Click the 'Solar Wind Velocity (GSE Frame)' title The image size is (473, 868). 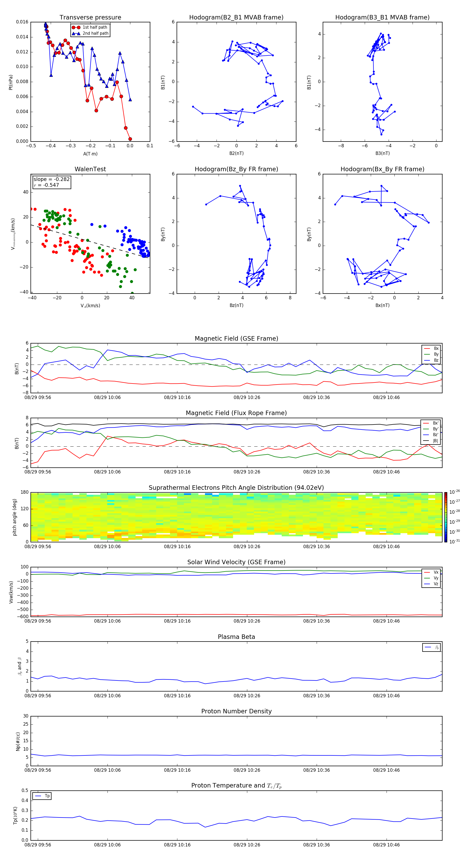pyautogui.click(x=236, y=562)
